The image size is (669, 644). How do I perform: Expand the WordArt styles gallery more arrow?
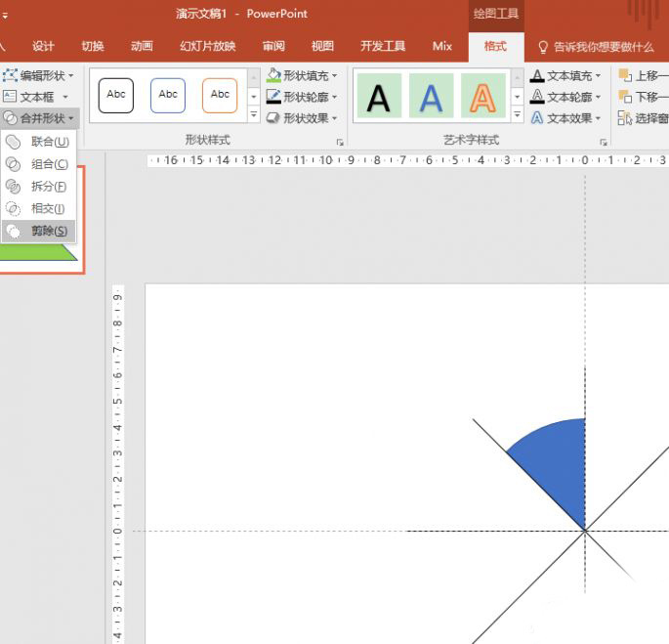coord(518,116)
